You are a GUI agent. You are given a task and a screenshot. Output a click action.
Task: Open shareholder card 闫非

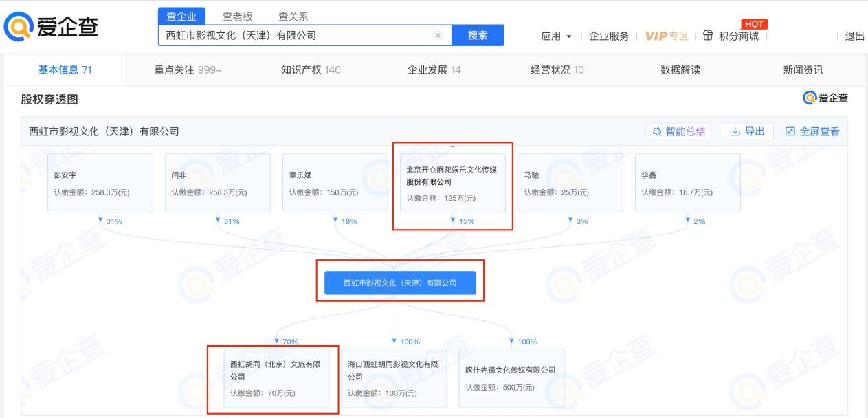tap(218, 182)
